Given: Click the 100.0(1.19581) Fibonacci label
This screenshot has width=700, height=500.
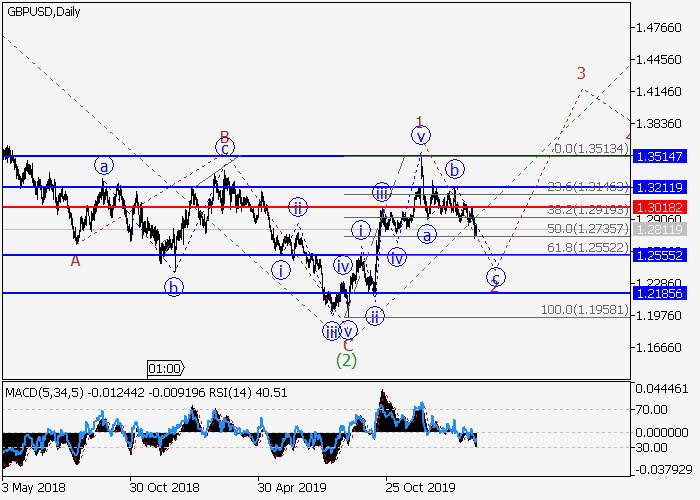Looking at the screenshot, I should coord(587,310).
